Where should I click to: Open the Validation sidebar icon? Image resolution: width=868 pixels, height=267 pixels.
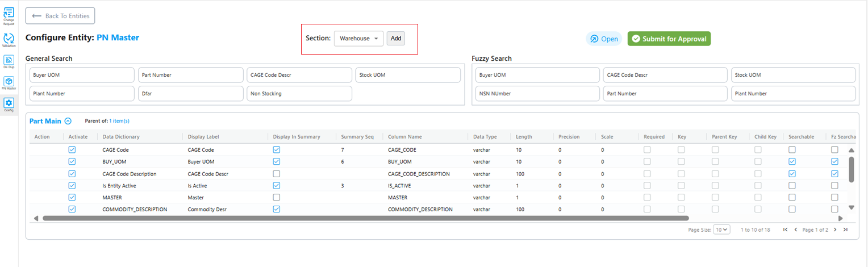pos(9,40)
